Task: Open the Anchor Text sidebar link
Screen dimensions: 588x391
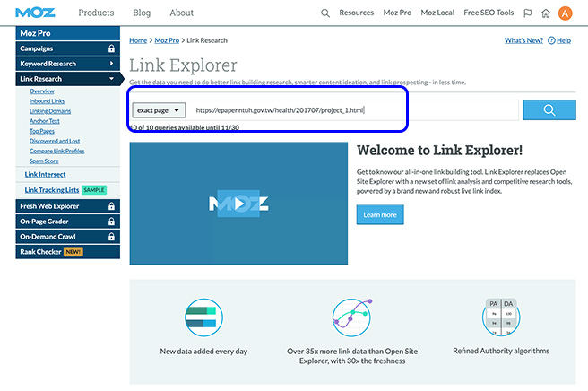Action: [x=45, y=121]
